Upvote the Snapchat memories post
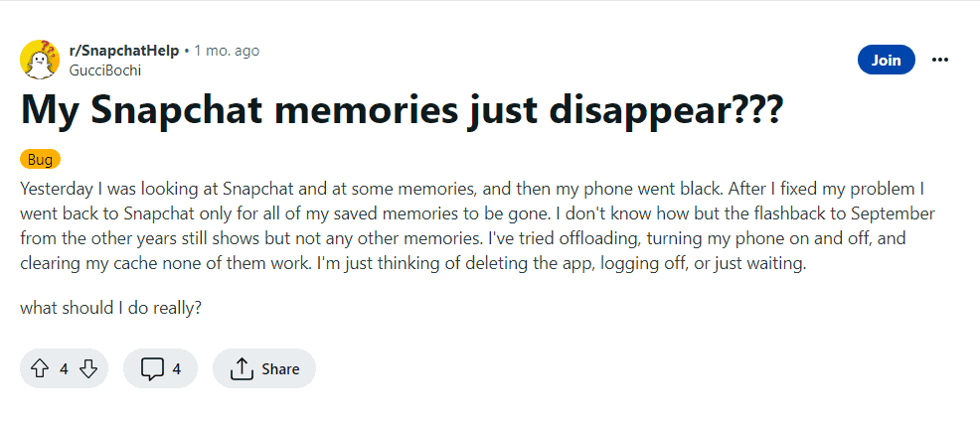The width and height of the screenshot is (980, 422). point(40,369)
